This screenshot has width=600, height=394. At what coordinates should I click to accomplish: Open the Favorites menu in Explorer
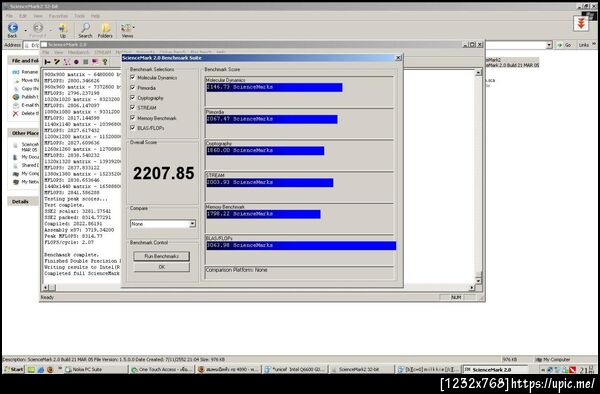(58, 16)
